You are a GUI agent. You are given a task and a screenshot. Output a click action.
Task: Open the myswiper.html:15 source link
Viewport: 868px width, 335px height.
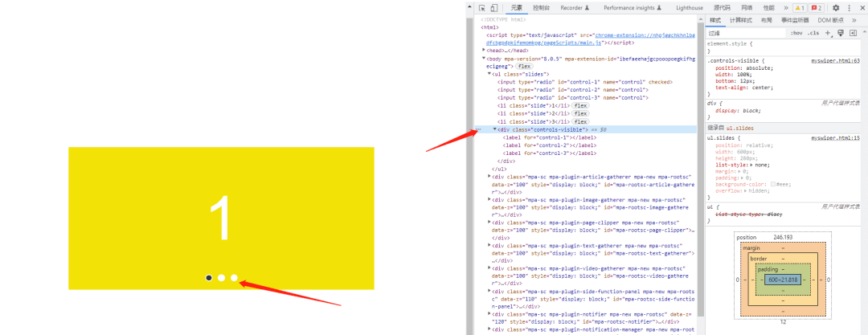click(x=835, y=138)
